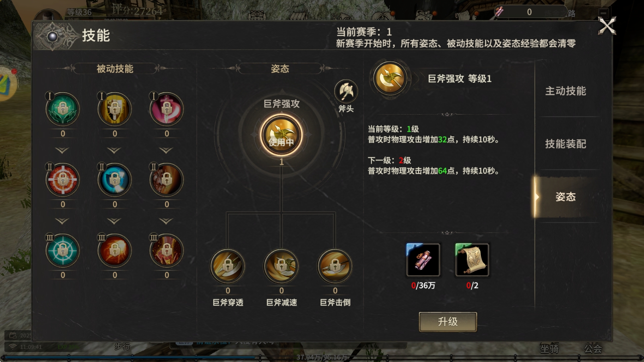Click the green tier I passive skill icon
The image size is (644, 362).
pos(63,109)
